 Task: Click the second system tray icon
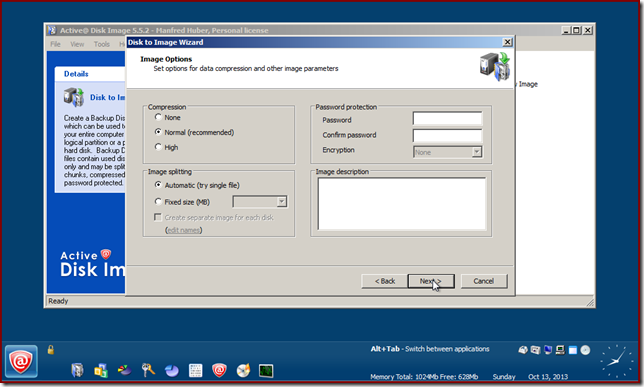(x=535, y=350)
